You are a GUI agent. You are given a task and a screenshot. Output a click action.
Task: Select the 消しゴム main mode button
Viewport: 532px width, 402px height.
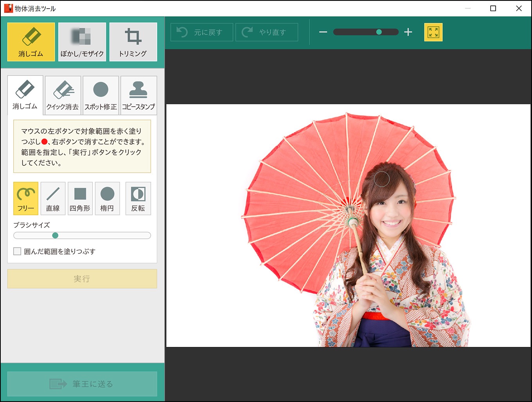(31, 42)
